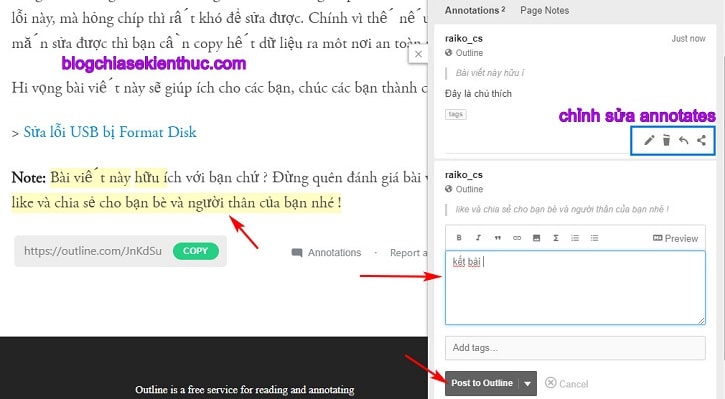725x399 pixels.
Task: Delete the first annotation with trash icon
Action: tap(666, 140)
